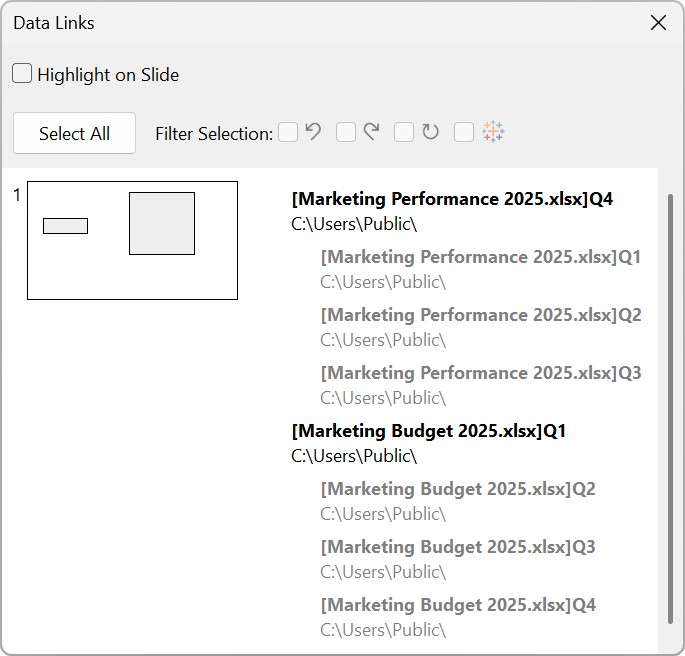The height and width of the screenshot is (656, 685).
Task: Click the undo arrow filter icon
Action: 313,132
